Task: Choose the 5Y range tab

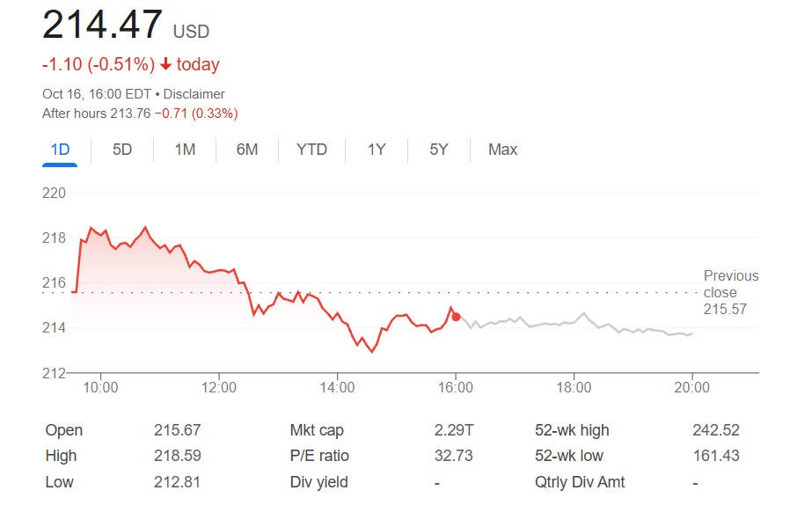Action: coord(439,150)
